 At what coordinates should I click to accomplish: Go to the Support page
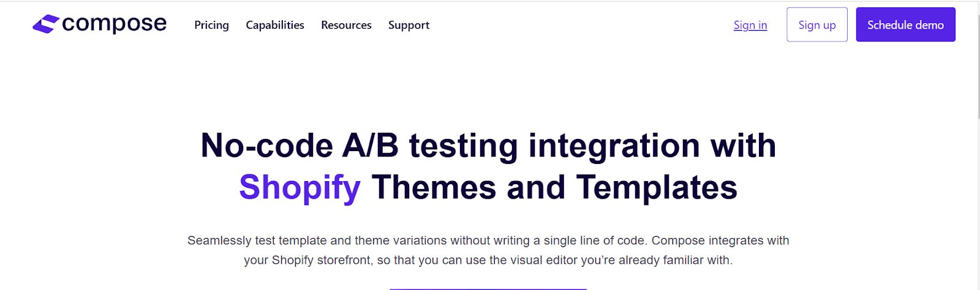pos(409,25)
